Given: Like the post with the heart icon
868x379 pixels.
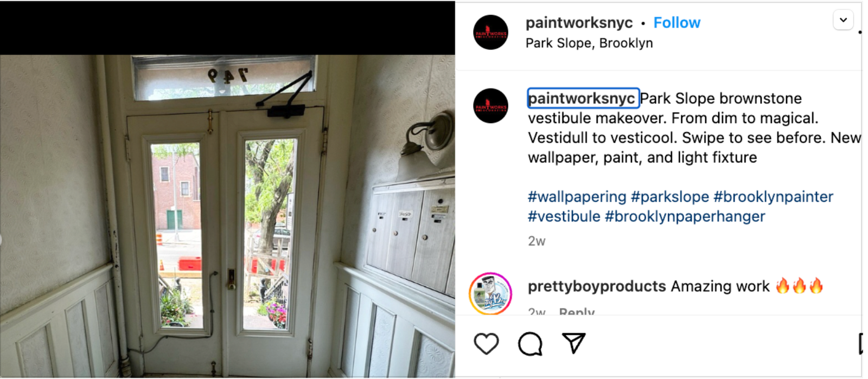Looking at the screenshot, I should coord(486,344).
